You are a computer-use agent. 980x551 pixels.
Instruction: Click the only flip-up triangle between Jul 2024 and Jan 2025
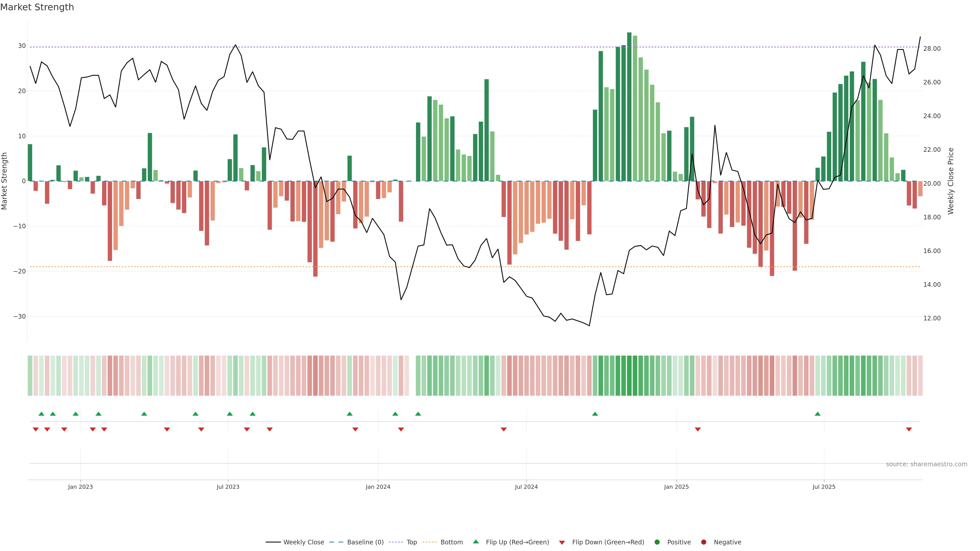coord(595,414)
